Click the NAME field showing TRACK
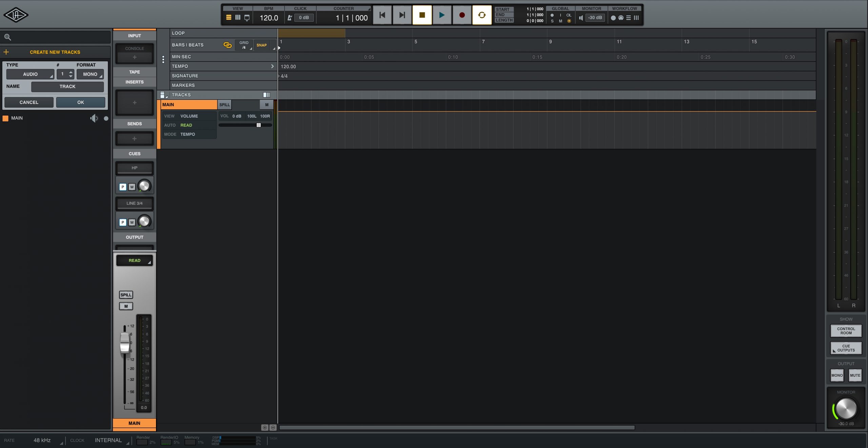Screen dimensions: 868x448 click(67, 87)
